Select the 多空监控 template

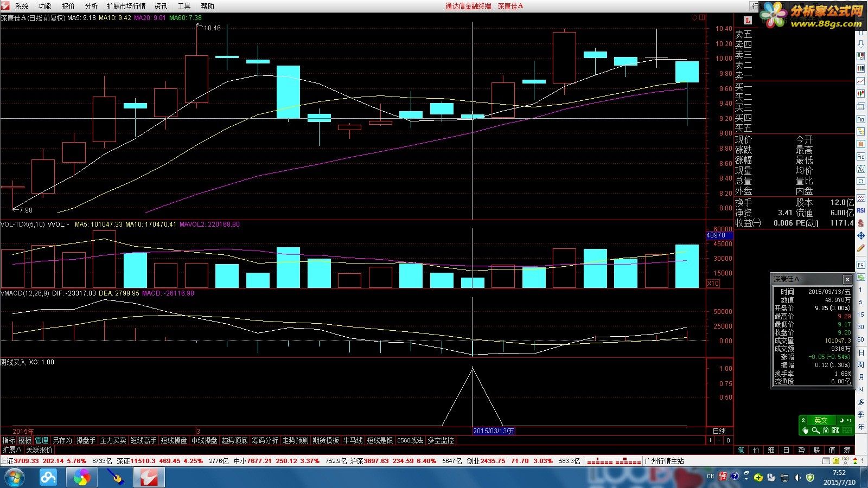point(441,441)
